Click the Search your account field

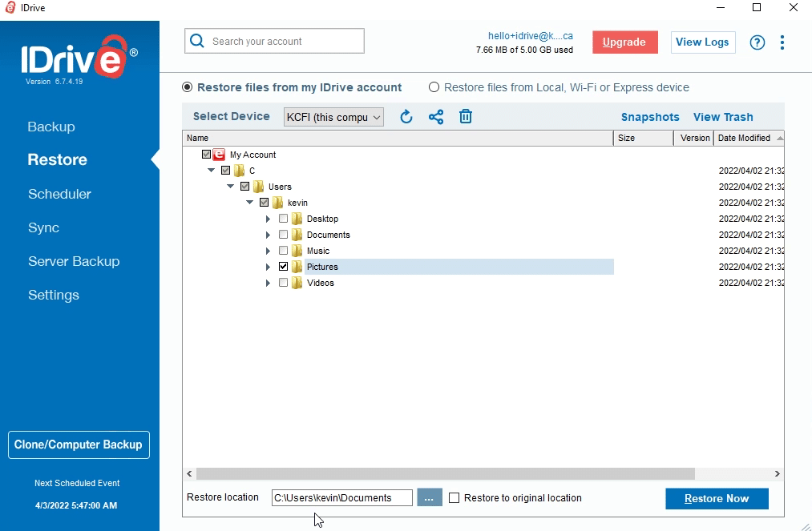click(x=274, y=41)
